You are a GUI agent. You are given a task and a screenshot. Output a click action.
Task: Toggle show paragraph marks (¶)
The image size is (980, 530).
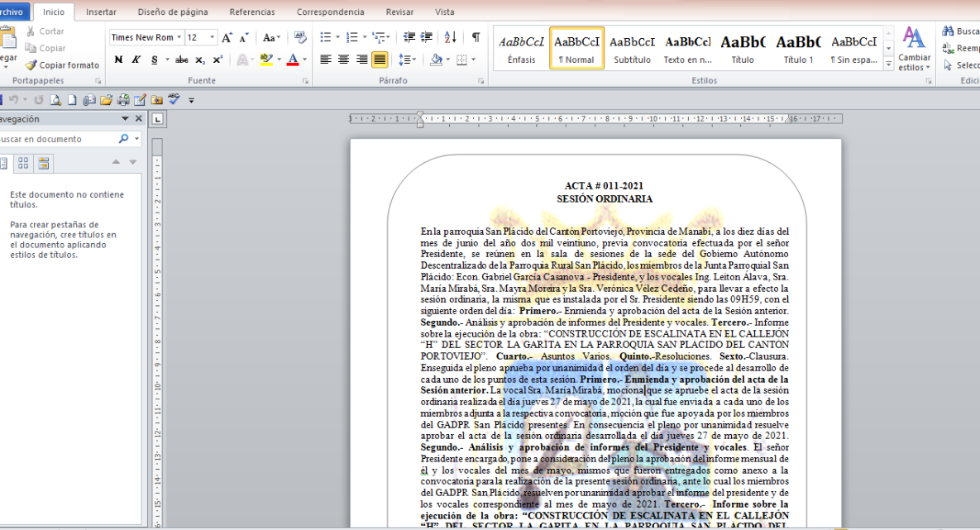pos(476,37)
